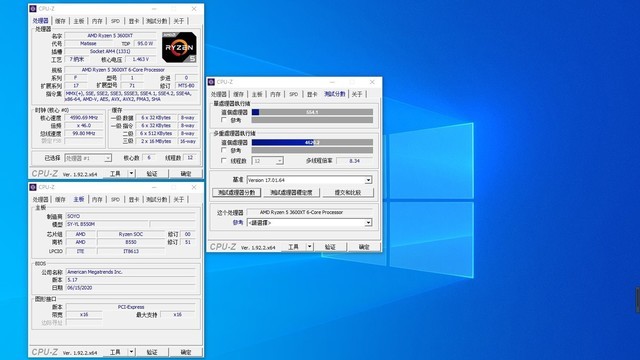This screenshot has width=640, height=360.
Task: Click the CPU-Z title icon in the benchmark window
Action: [211, 82]
